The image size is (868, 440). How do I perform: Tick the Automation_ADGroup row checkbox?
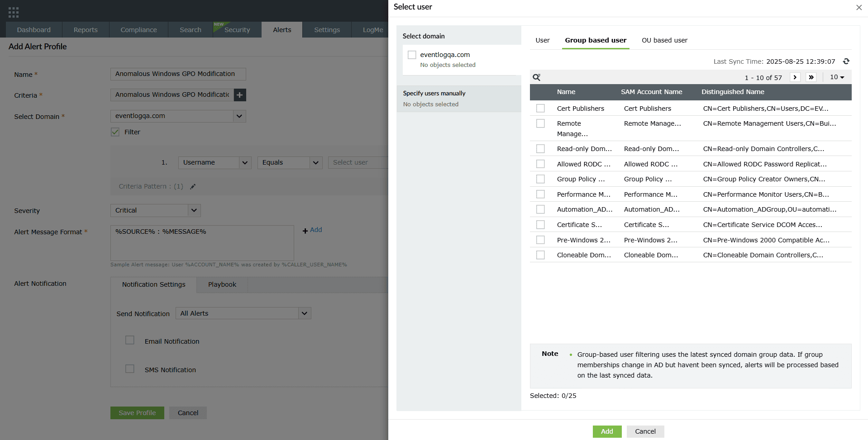pos(540,209)
